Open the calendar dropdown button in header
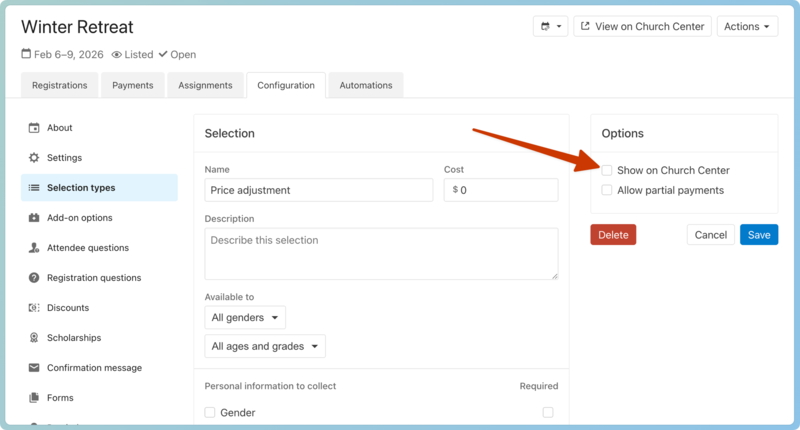800x430 pixels. click(550, 27)
